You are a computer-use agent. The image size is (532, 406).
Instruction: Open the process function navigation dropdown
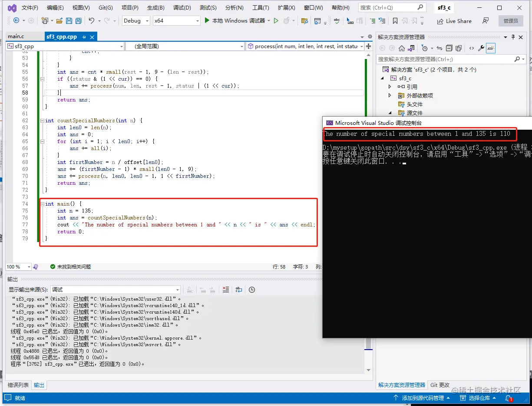[x=305, y=46]
